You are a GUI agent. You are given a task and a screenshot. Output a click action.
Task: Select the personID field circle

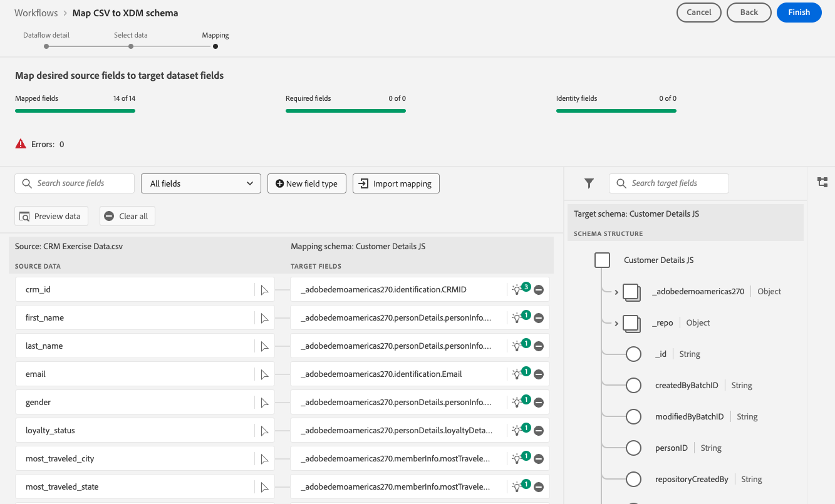tap(634, 448)
